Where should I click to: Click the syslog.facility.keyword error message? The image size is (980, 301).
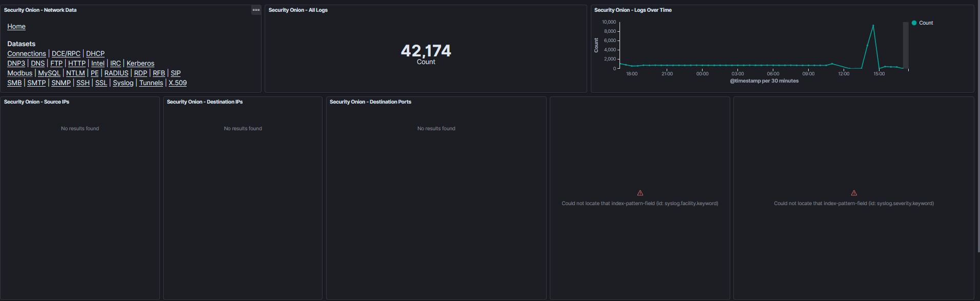coord(640,204)
